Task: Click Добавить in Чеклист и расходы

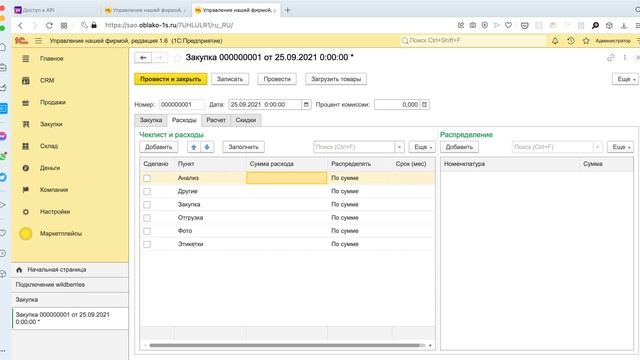Action: [158, 147]
